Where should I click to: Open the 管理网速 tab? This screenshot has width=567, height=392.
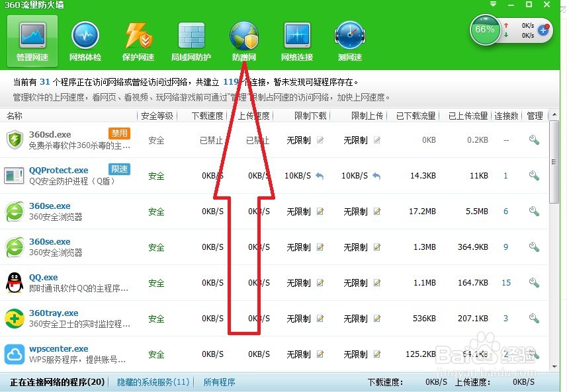pos(32,41)
